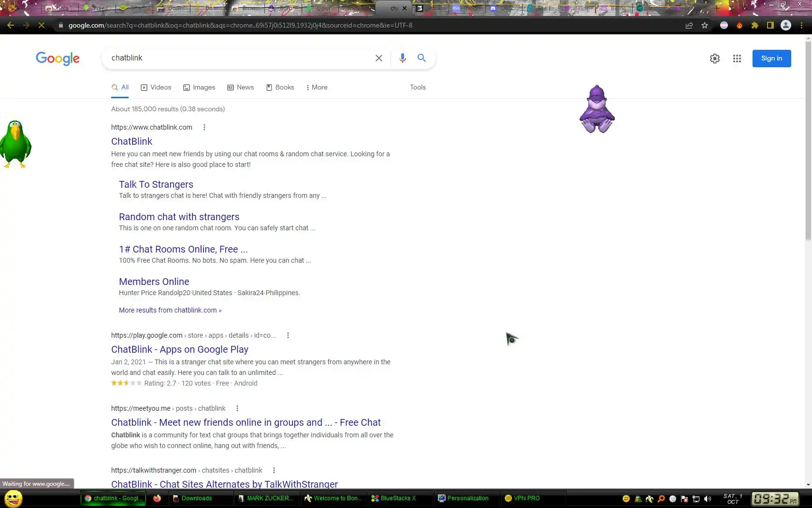The image size is (812, 508).
Task: Open options menu for chatblink.com result
Action: (x=204, y=127)
